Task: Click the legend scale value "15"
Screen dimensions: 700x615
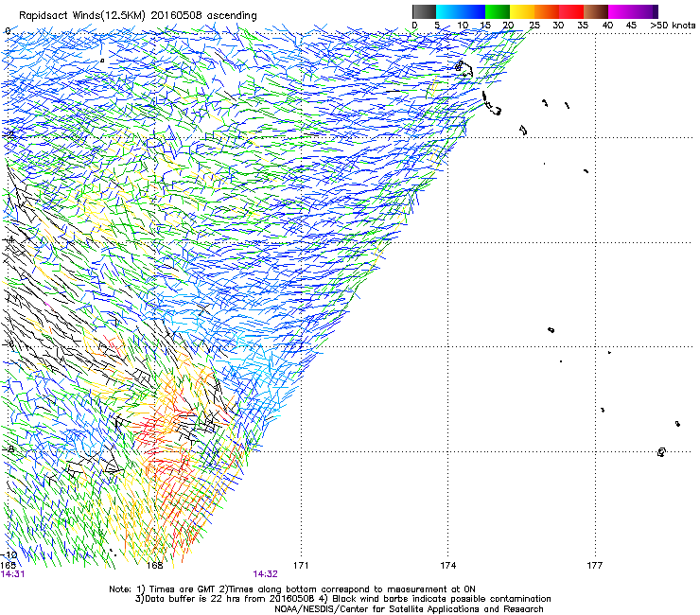Action: click(485, 25)
